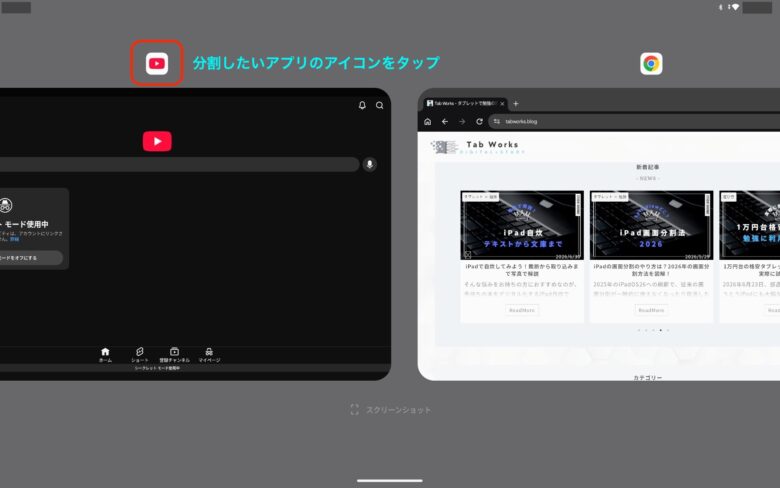Image resolution: width=780 pixels, height=488 pixels.
Task: Open YouTube search magnifier icon
Action: (380, 105)
